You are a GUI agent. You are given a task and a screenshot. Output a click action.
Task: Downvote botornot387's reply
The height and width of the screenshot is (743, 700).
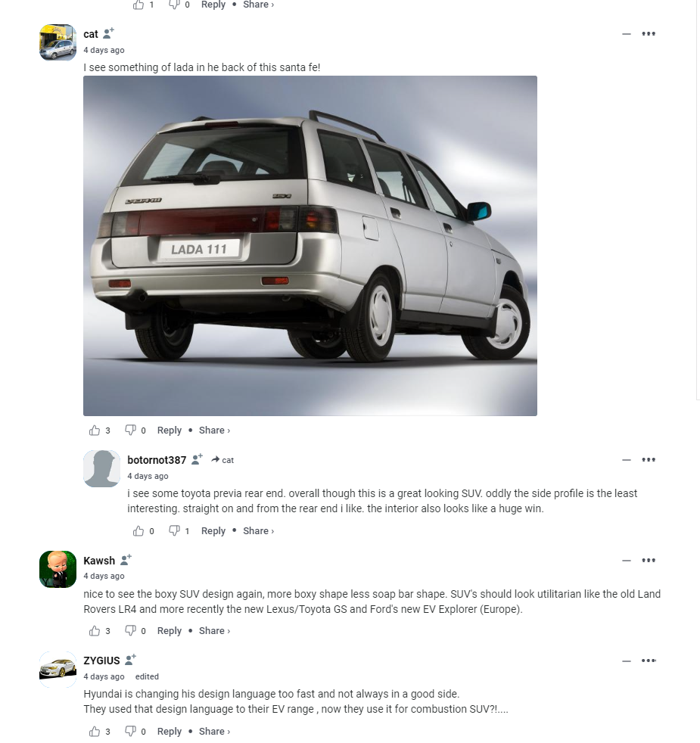click(174, 530)
